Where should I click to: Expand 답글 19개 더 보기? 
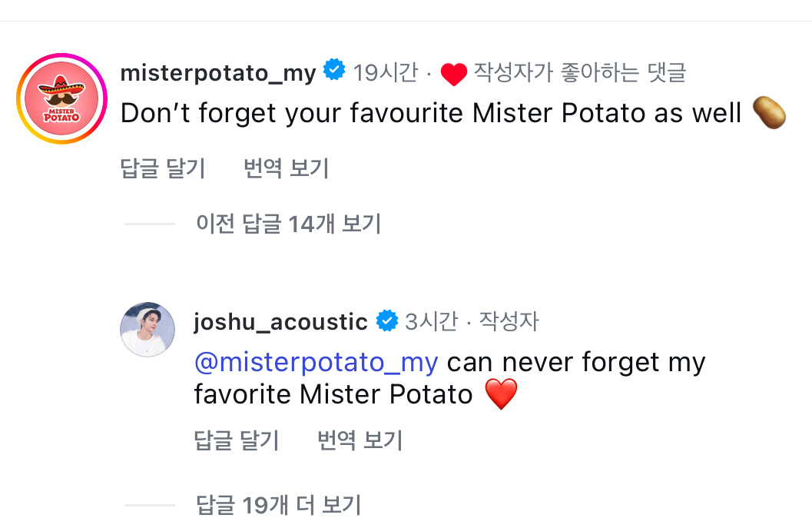click(x=278, y=505)
